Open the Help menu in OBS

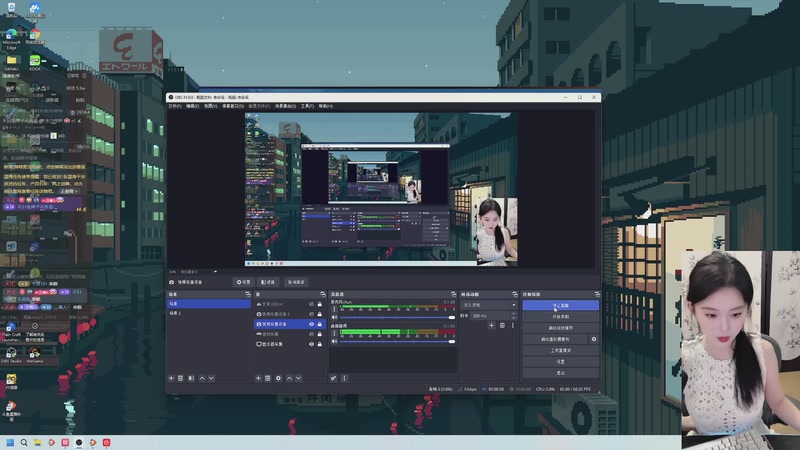(326, 106)
